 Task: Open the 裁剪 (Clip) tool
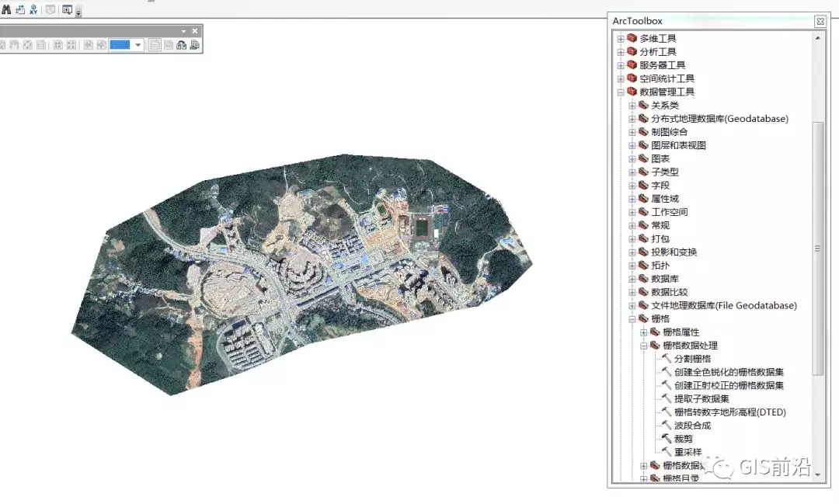point(685,438)
